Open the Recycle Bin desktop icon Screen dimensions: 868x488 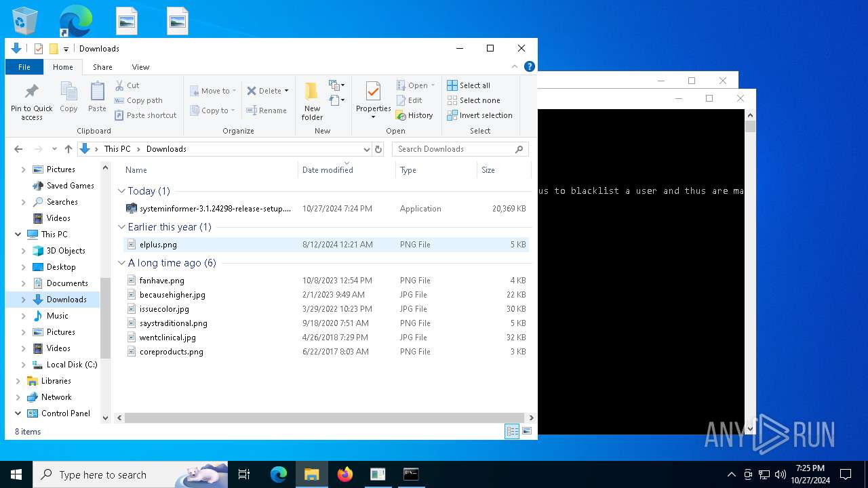click(25, 21)
